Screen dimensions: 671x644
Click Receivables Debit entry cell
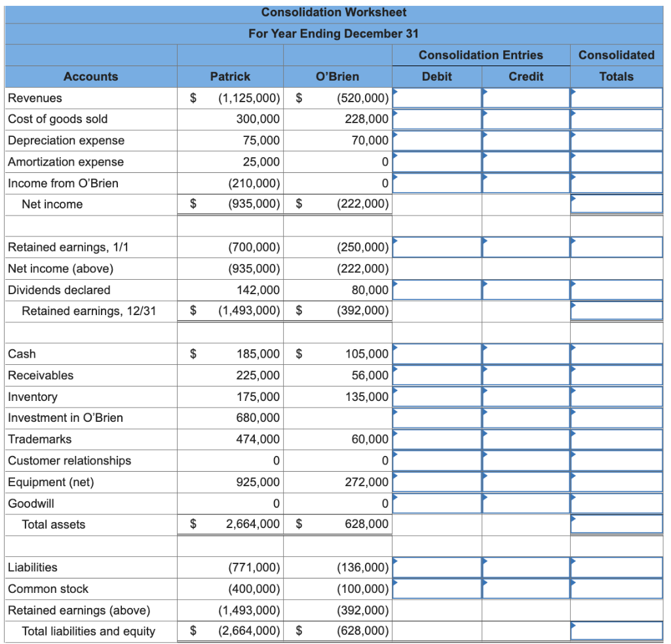pyautogui.click(x=437, y=375)
